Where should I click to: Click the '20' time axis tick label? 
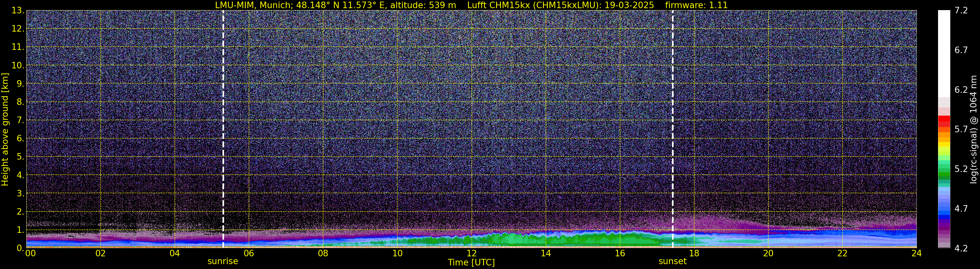(x=768, y=254)
